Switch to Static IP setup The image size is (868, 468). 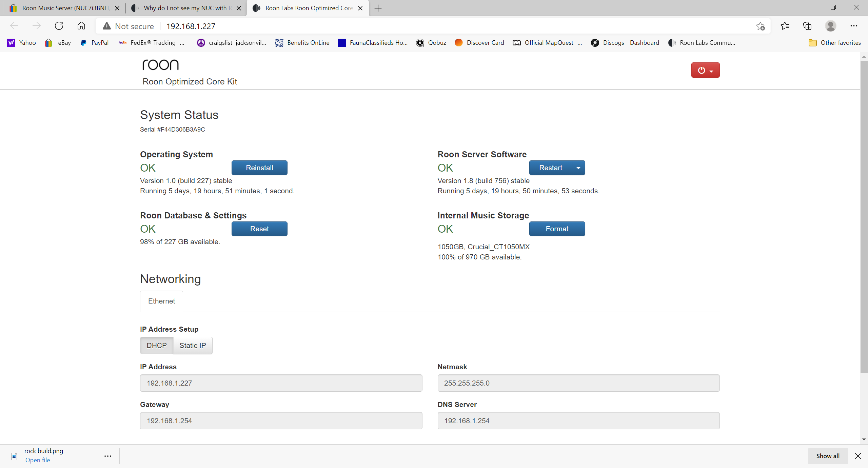point(193,345)
